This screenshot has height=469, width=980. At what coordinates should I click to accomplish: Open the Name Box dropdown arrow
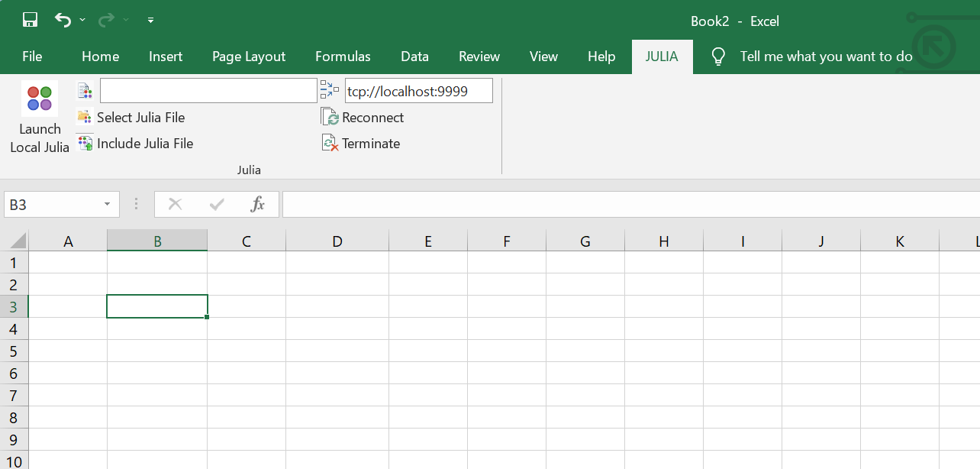[x=108, y=205]
